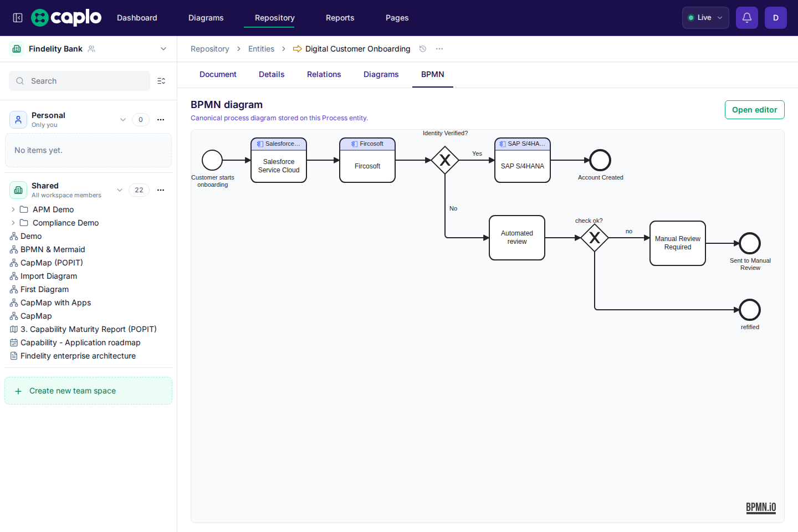Create new team space
The image size is (798, 532).
coord(88,391)
